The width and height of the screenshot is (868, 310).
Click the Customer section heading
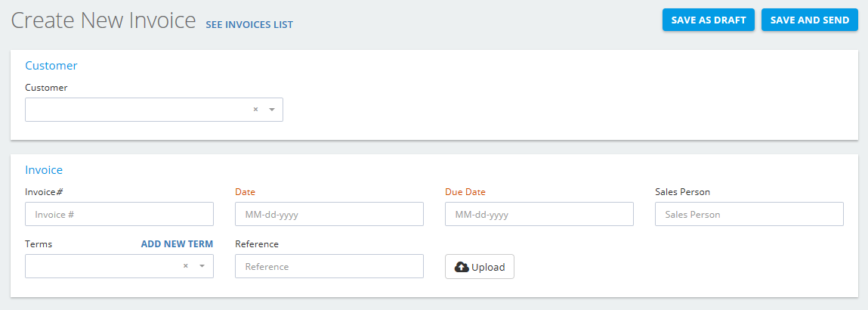51,65
